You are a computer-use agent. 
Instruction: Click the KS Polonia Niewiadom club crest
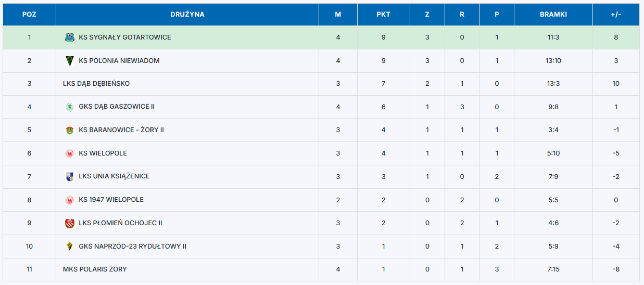(x=69, y=61)
